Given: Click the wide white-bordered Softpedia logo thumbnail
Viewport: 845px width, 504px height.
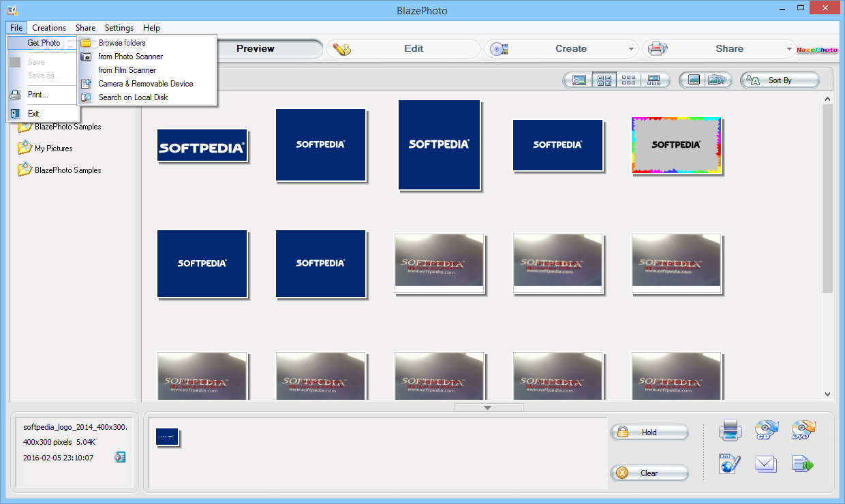Looking at the screenshot, I should click(202, 145).
